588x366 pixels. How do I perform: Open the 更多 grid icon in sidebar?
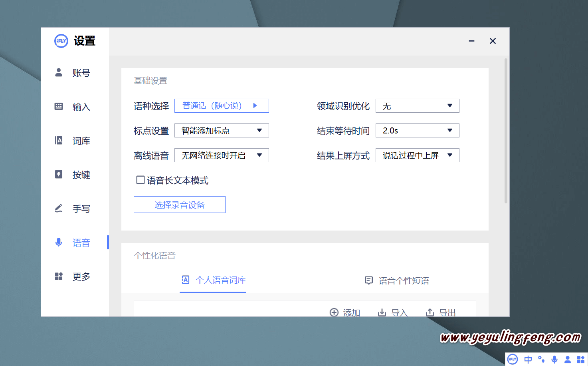(x=59, y=276)
